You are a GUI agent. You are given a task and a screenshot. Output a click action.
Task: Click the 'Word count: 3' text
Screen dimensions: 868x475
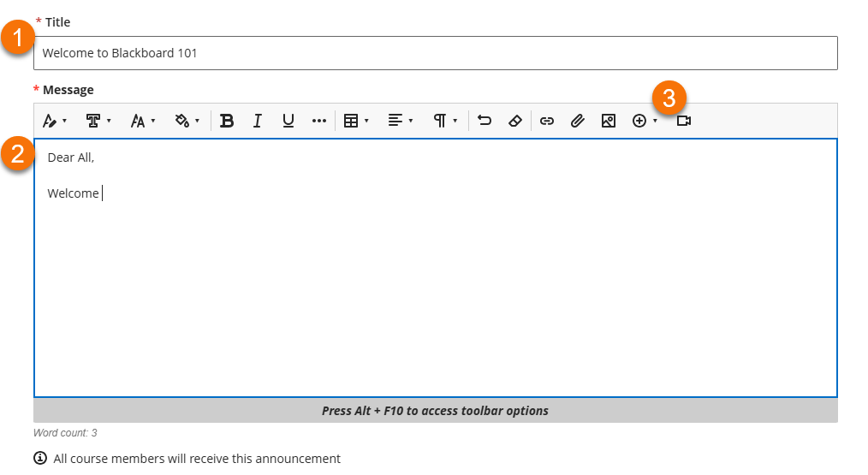pos(65,433)
